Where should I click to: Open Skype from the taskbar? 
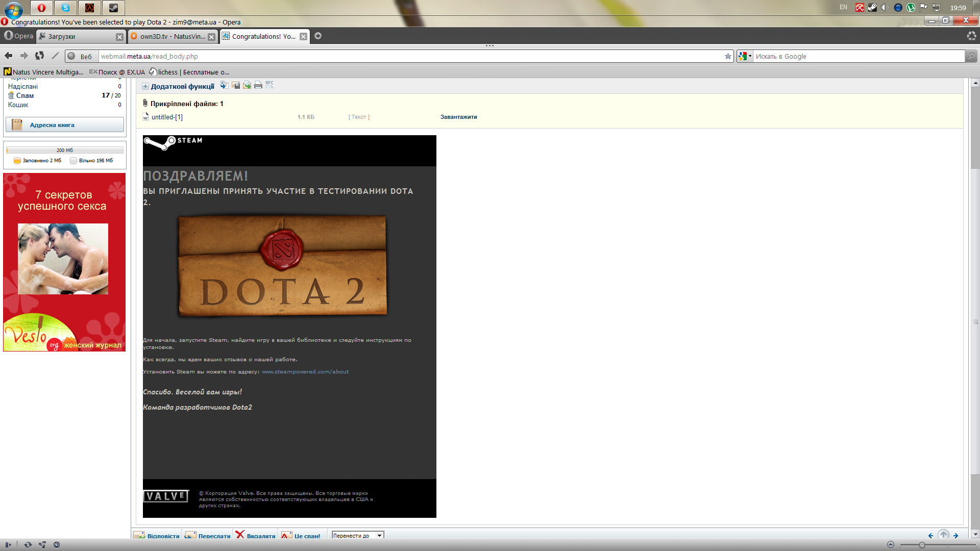(x=65, y=8)
